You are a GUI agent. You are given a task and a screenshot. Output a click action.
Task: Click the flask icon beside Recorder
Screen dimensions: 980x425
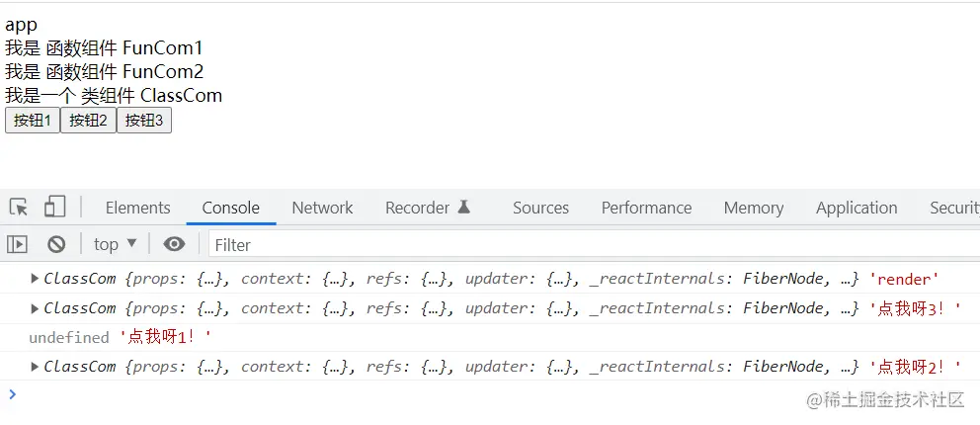point(464,208)
